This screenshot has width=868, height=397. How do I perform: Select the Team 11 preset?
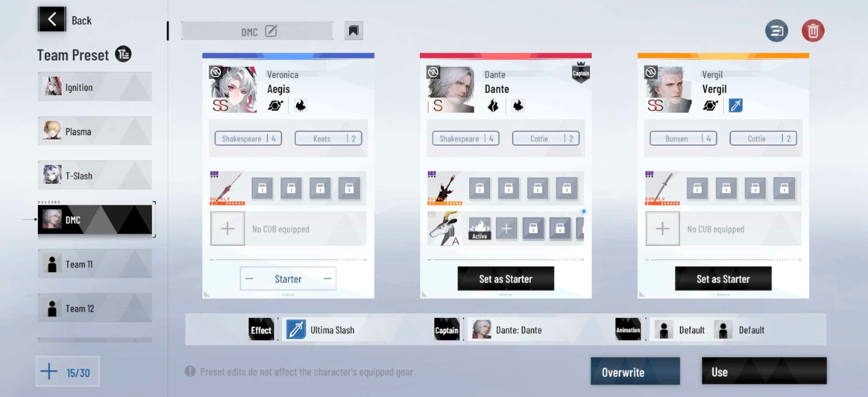click(x=95, y=264)
